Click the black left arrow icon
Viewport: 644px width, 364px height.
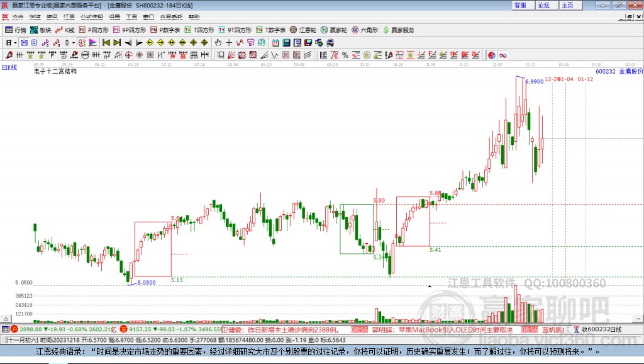point(128,43)
